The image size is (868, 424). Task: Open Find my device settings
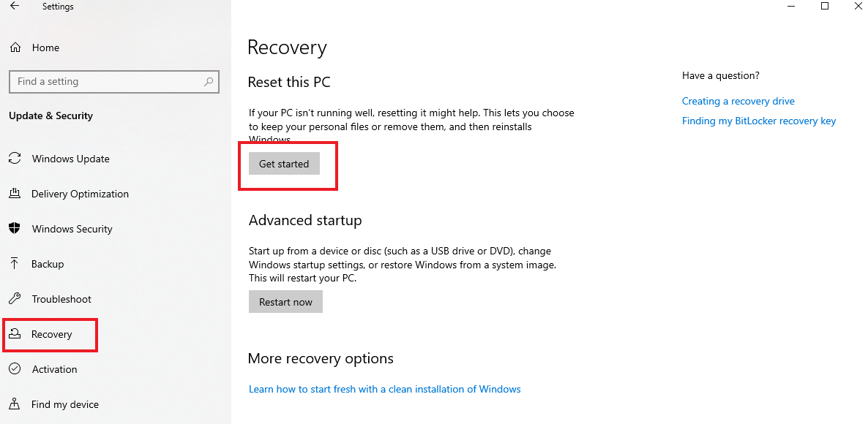16,404
